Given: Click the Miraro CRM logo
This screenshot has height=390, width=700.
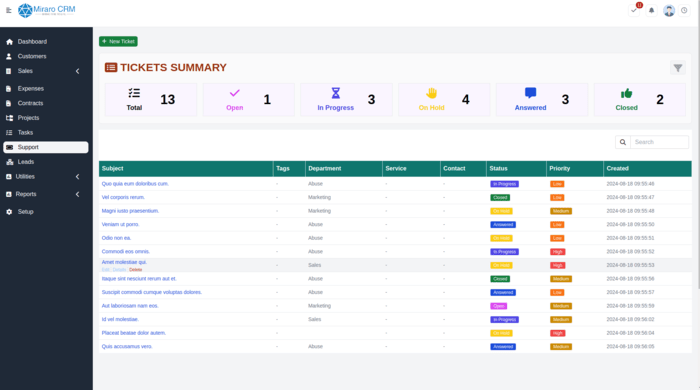Looking at the screenshot, I should [46, 10].
